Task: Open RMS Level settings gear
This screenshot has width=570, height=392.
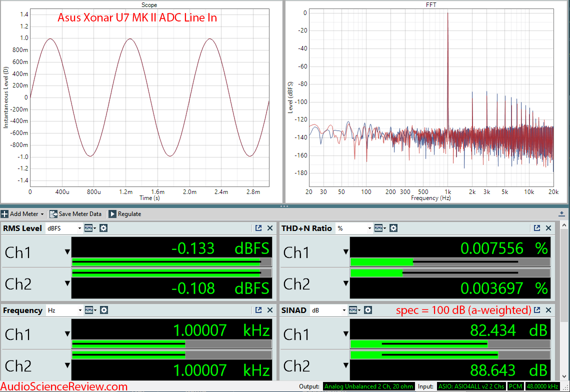Action: coord(103,228)
